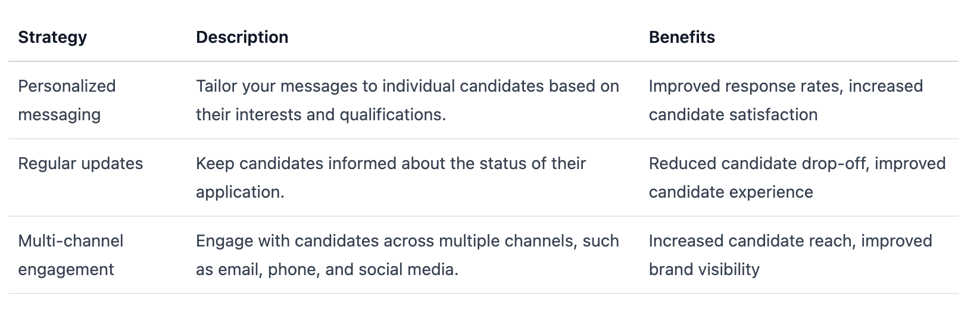Select the Personalized messaging strategy cell
980x312 pixels.
[67, 100]
